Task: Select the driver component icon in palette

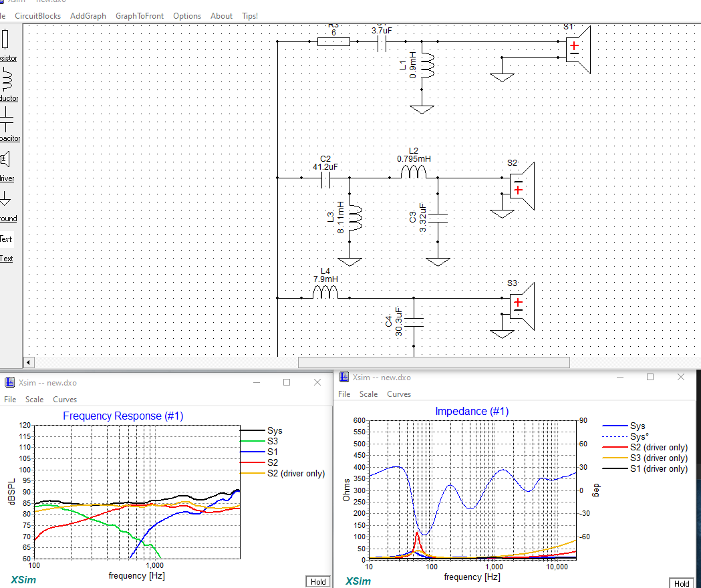Action: pyautogui.click(x=5, y=159)
